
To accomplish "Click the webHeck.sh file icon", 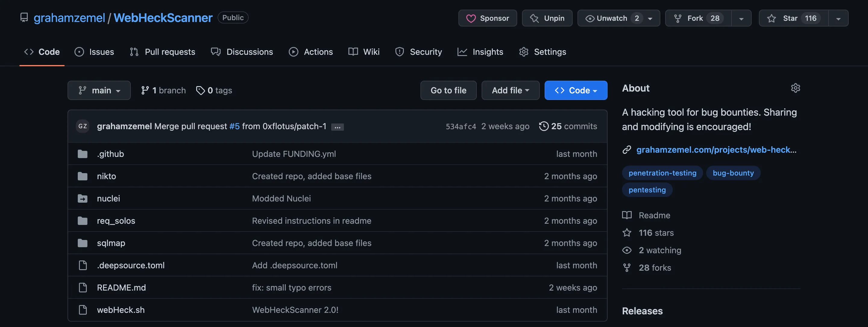I will click(x=83, y=310).
